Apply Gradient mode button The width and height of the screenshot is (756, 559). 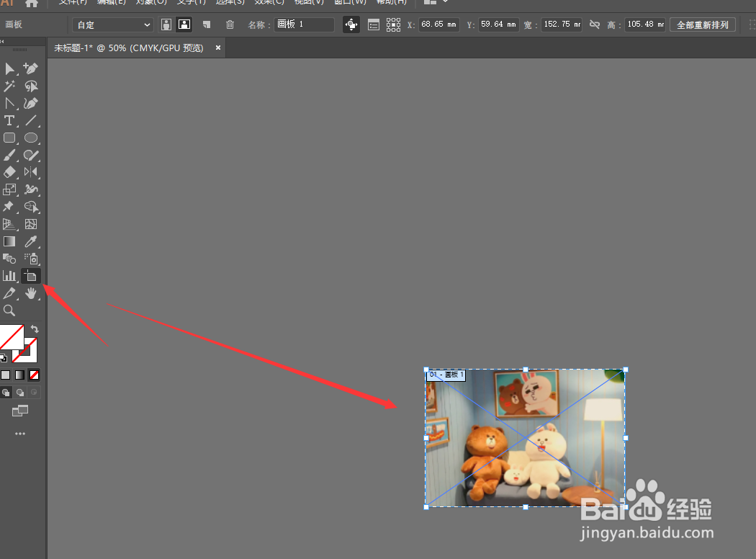(19, 375)
